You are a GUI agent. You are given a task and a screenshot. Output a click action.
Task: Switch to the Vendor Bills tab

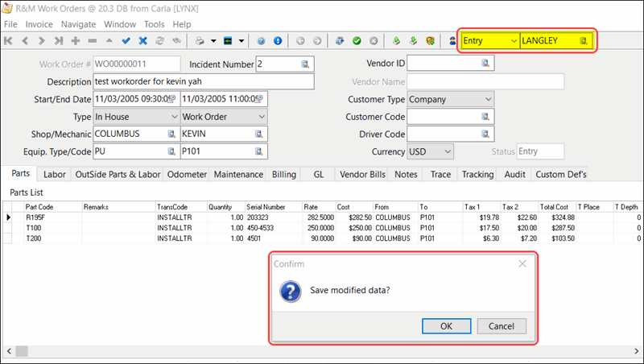click(362, 174)
